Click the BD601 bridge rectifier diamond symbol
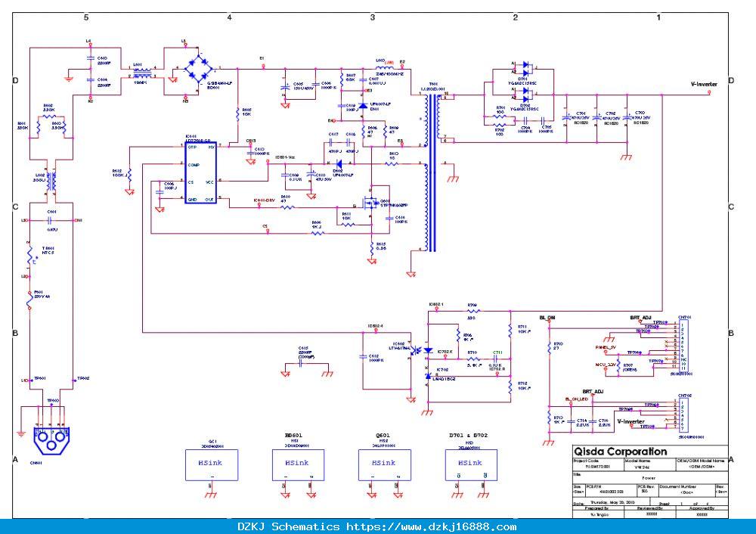Viewport: 756px width, 534px height. click(x=198, y=69)
